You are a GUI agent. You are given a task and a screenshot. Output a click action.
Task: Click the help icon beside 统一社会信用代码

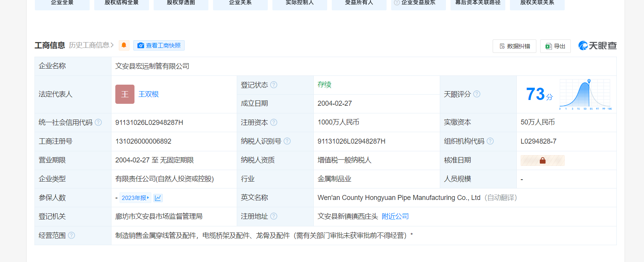[98, 122]
